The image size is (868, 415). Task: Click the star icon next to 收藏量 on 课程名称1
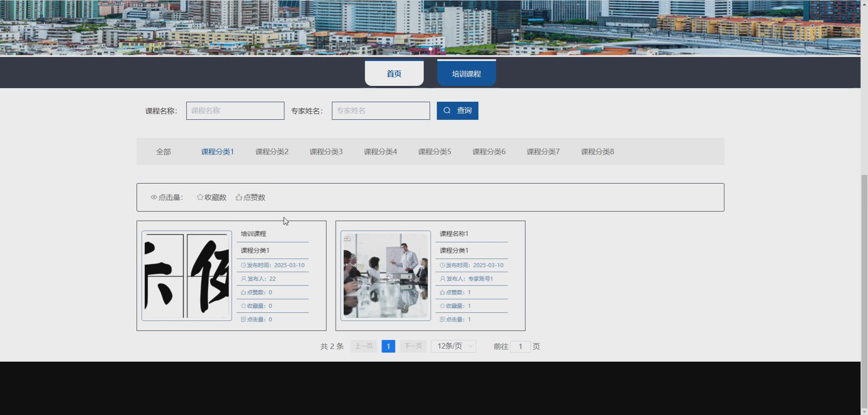442,306
